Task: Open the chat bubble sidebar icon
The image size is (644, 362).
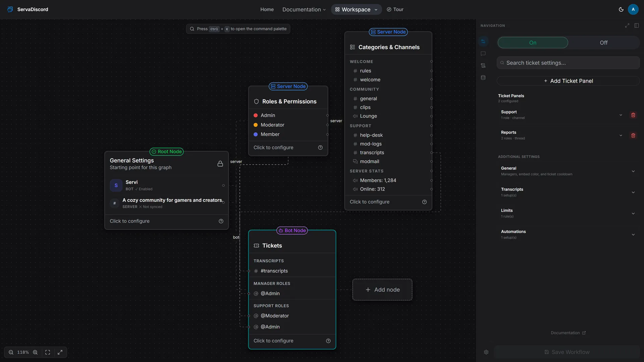Action: [x=483, y=54]
